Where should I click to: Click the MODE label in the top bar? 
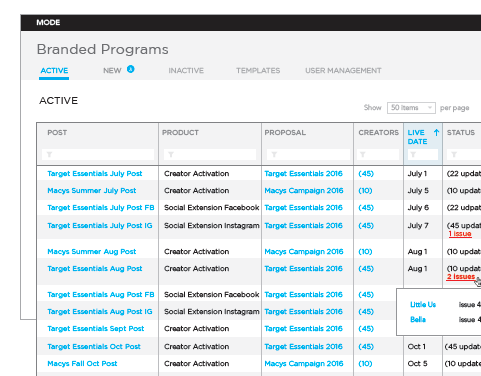click(48, 23)
